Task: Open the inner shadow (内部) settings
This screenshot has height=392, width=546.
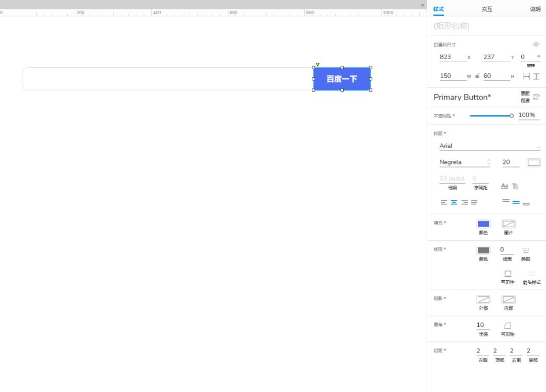Action: [509, 299]
